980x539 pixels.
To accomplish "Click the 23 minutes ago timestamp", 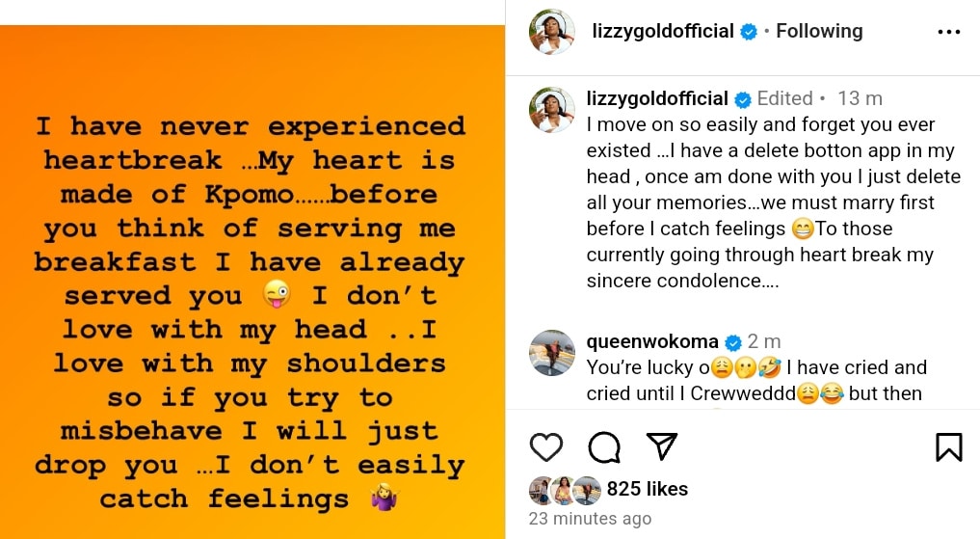I will [590, 519].
